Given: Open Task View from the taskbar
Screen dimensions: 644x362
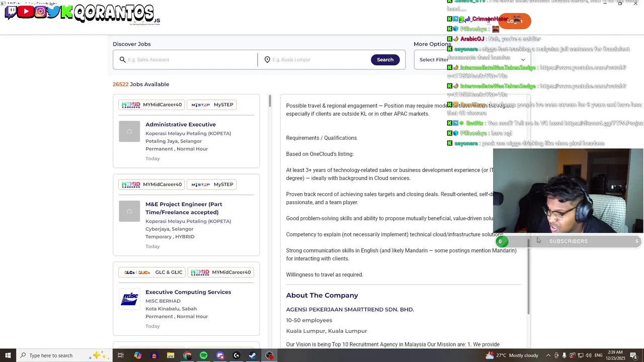Looking at the screenshot, I should pyautogui.click(x=121, y=355).
